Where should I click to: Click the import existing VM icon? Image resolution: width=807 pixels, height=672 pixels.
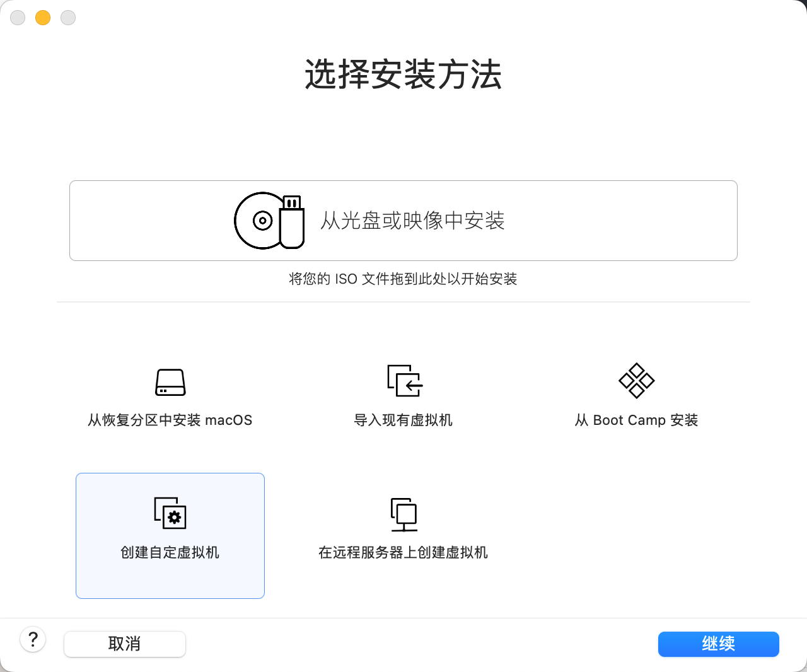point(405,381)
